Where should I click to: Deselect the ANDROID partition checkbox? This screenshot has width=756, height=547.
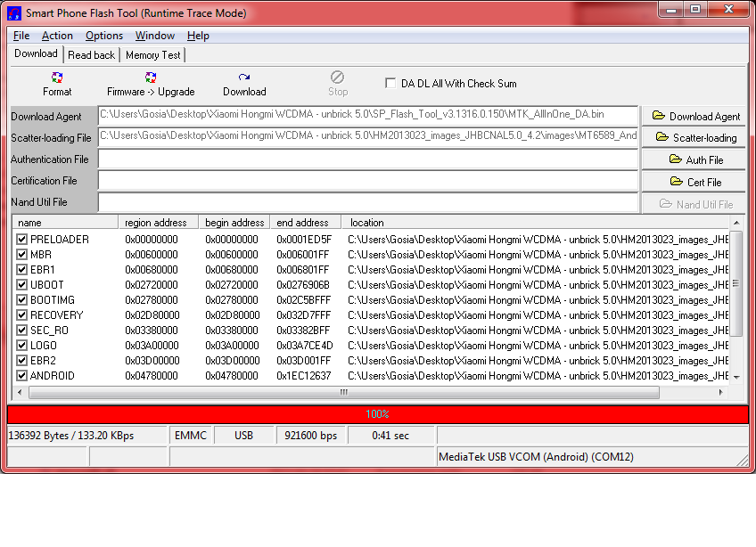(x=22, y=376)
